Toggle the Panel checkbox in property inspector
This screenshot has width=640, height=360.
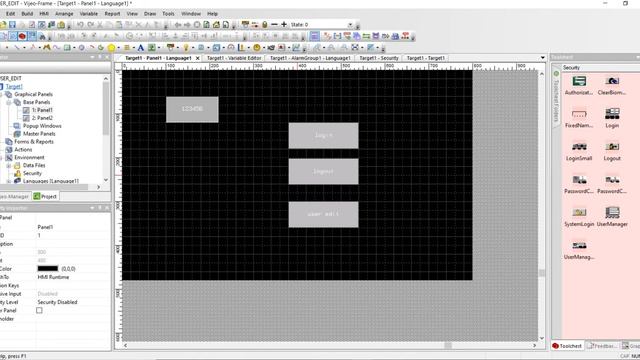click(x=39, y=310)
